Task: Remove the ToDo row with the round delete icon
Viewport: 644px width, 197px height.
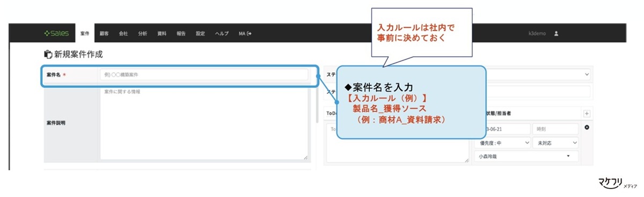Action: pos(587,127)
